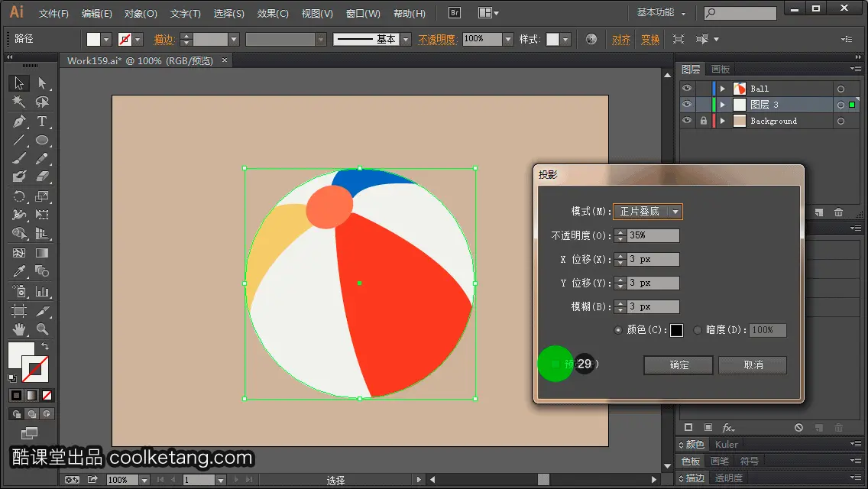Click the fx add effect icon
Image resolution: width=868 pixels, height=489 pixels.
[728, 428]
